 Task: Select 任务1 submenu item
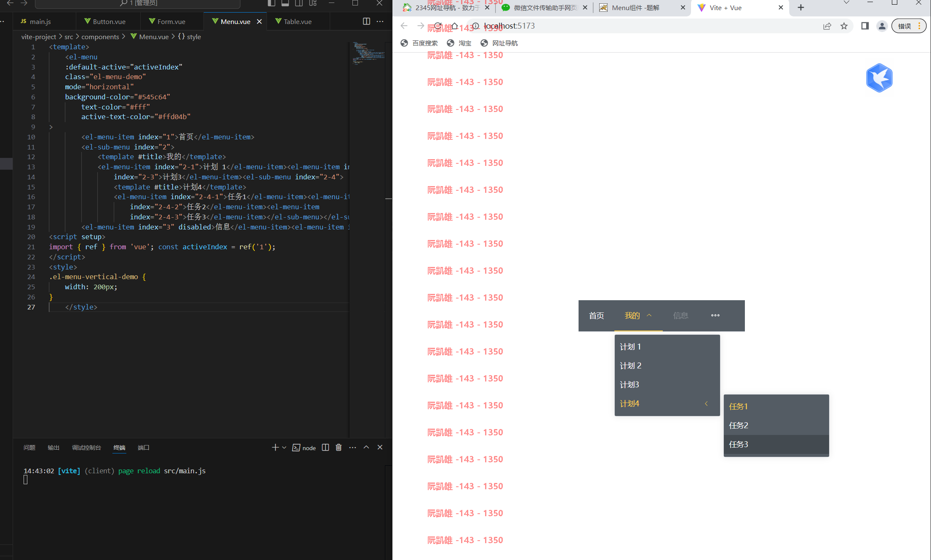tap(776, 406)
